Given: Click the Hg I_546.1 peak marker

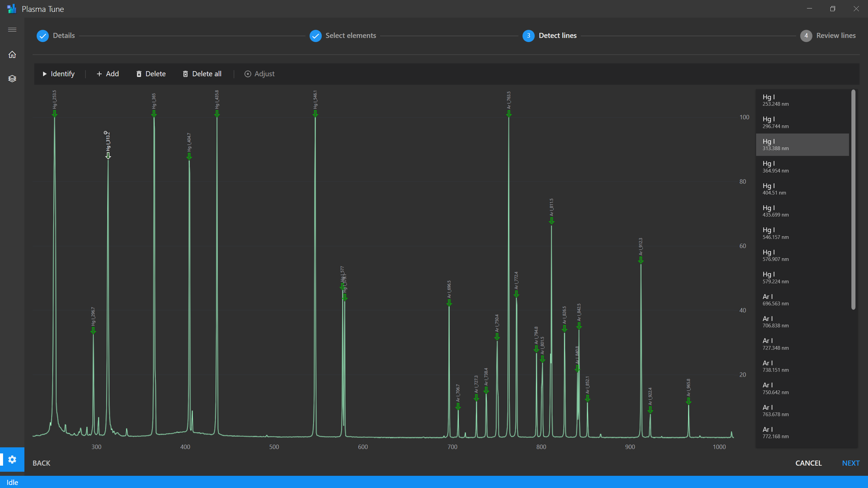Looking at the screenshot, I should tap(315, 114).
